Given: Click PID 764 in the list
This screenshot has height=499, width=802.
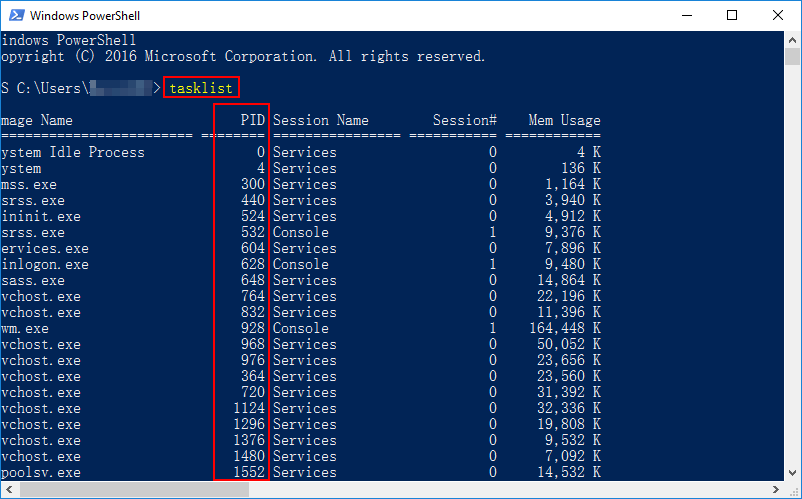Looking at the screenshot, I should (x=253, y=296).
